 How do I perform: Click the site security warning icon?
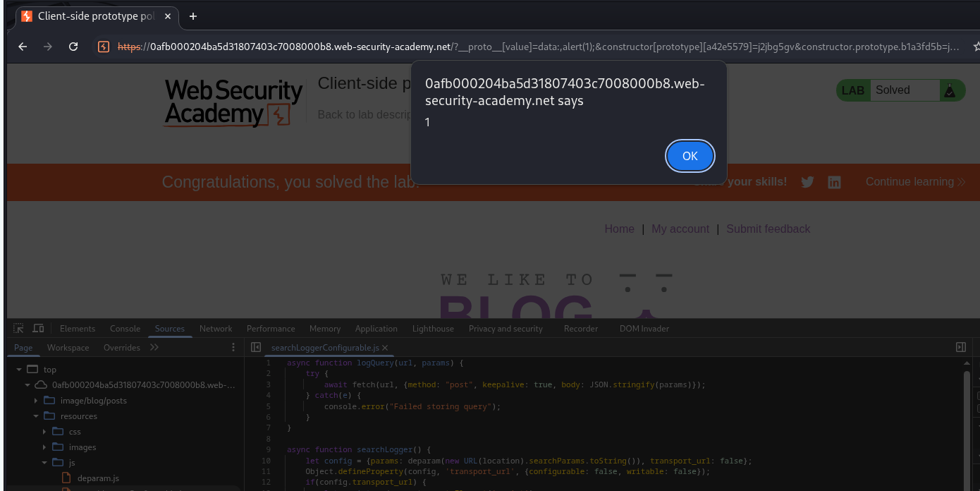(x=104, y=47)
